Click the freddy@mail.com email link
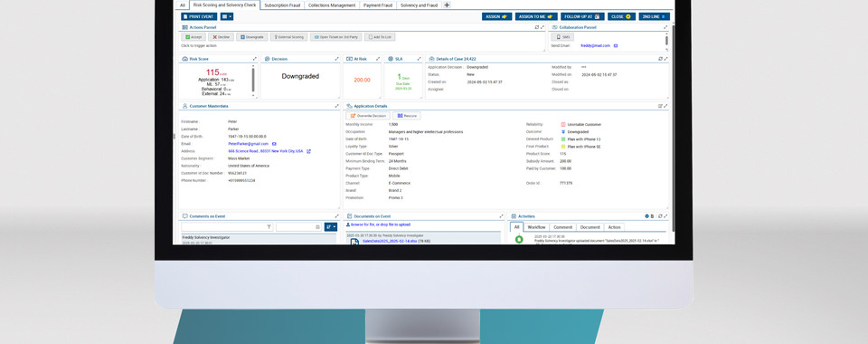868x344 pixels. pyautogui.click(x=595, y=46)
